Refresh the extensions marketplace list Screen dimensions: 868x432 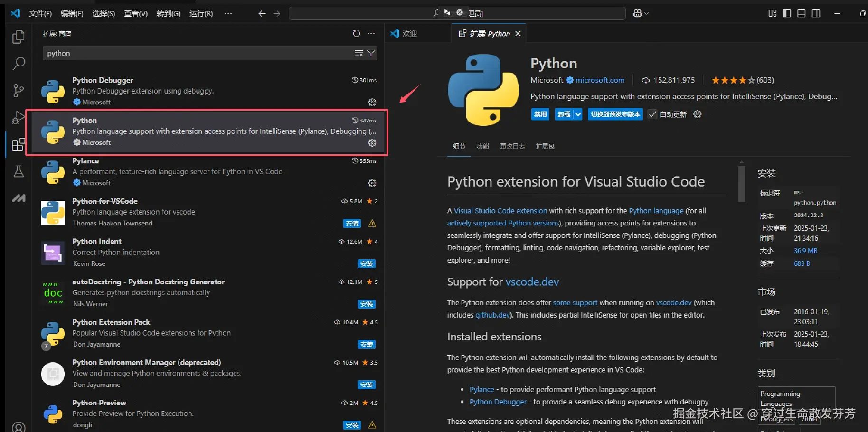click(x=356, y=33)
